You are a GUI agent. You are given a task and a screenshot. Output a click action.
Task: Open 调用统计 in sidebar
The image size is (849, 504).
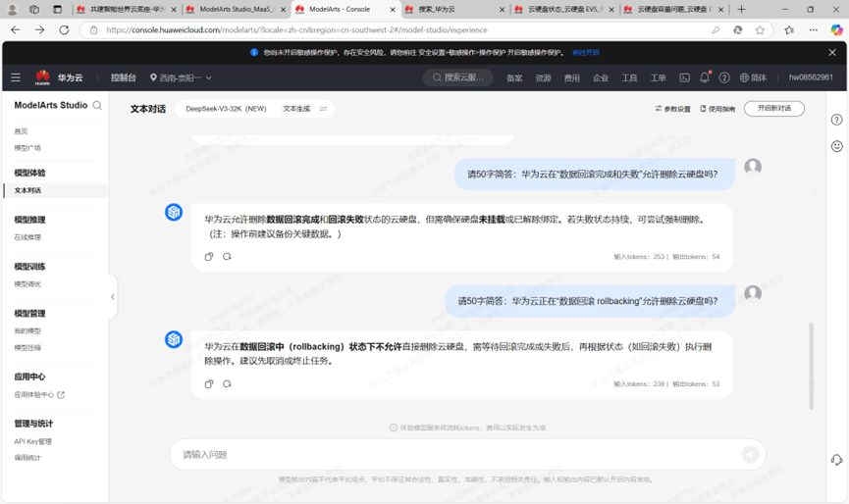coord(27,458)
